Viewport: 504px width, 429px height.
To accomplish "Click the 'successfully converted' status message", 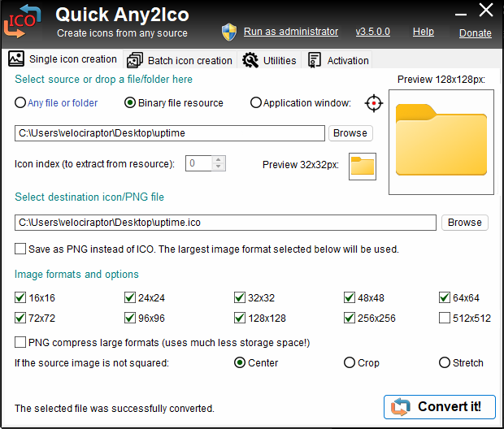I will tap(115, 408).
